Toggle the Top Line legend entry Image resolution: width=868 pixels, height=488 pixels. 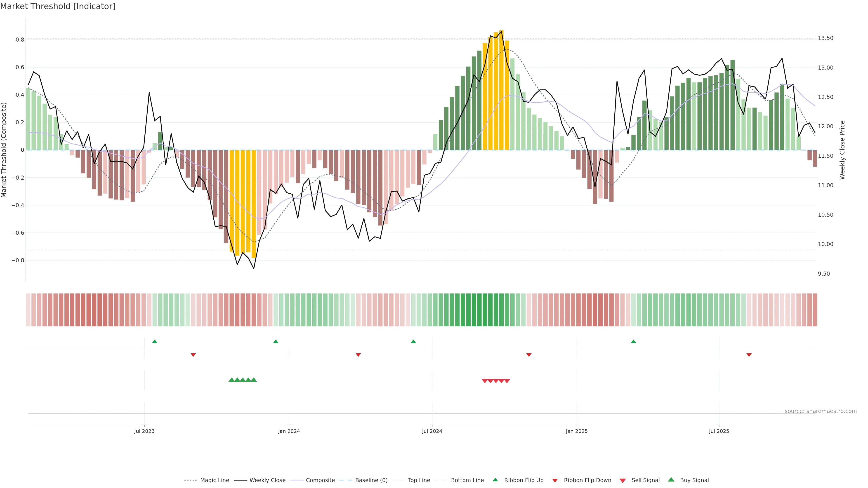[419, 480]
